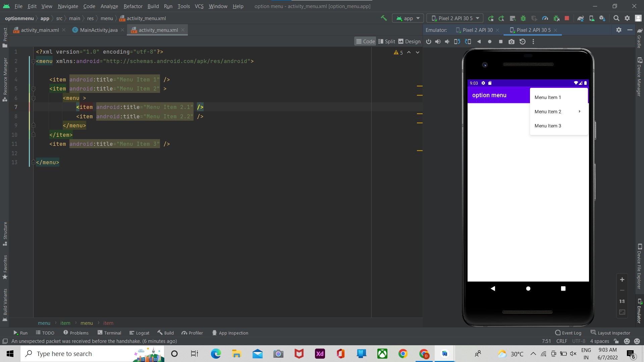This screenshot has height=362, width=644.
Task: Toggle the Resource Manager tool window
Action: coord(5,79)
